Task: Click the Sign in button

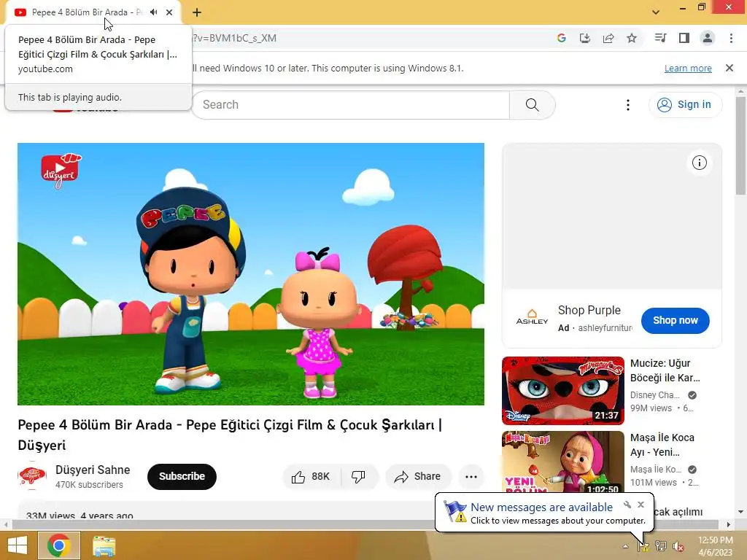Action: 685,105
